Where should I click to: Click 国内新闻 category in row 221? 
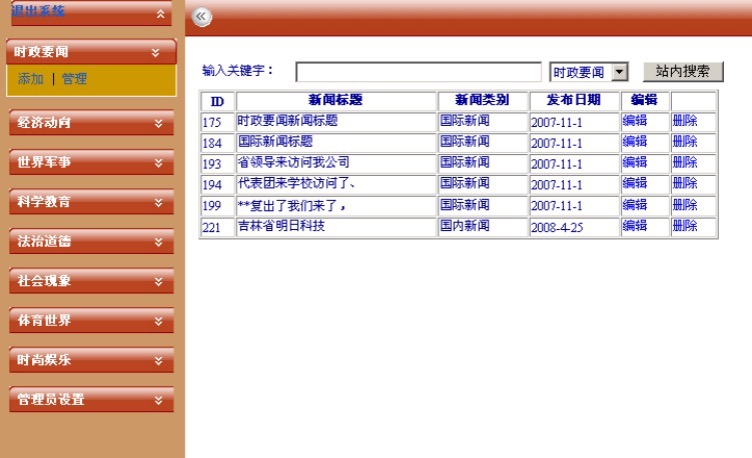click(465, 225)
